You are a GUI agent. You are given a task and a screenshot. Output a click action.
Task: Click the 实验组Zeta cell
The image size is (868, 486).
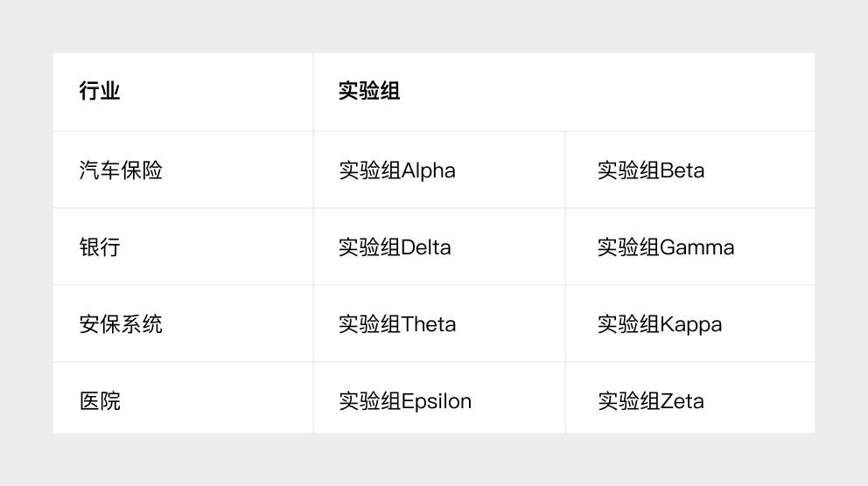[x=690, y=398]
